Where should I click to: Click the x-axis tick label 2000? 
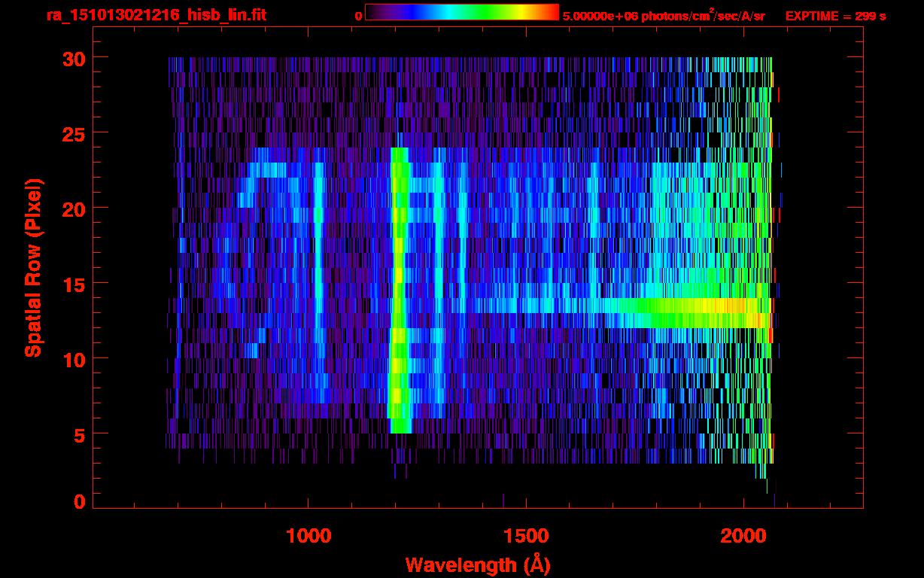click(x=743, y=536)
